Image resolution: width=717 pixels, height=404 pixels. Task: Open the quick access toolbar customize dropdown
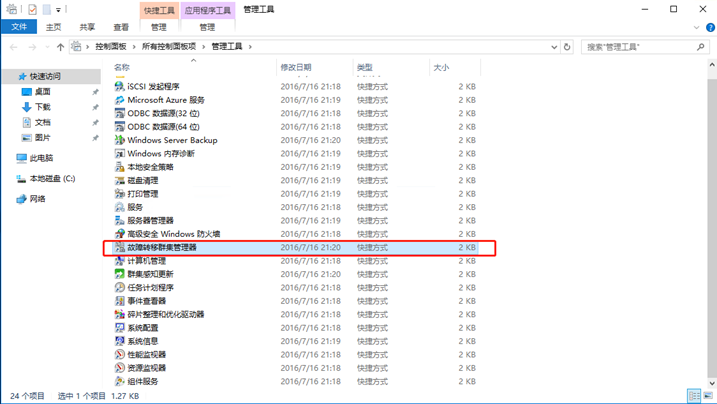(x=58, y=10)
